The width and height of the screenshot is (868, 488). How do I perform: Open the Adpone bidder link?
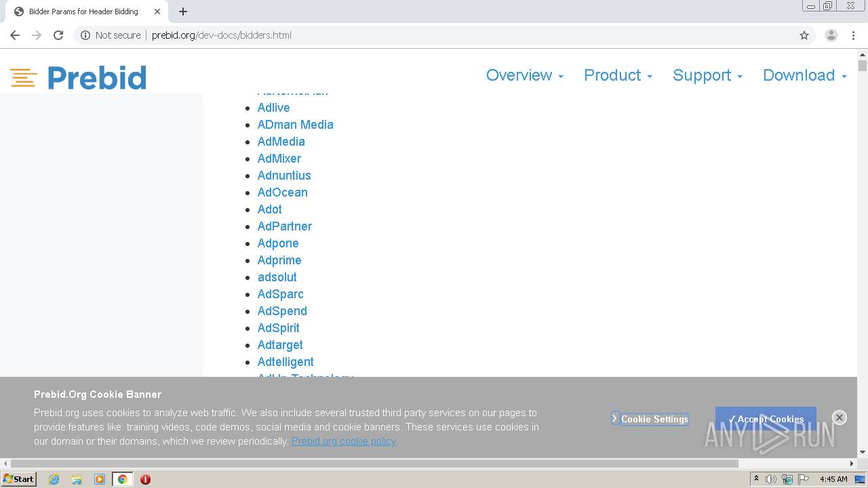coord(278,243)
